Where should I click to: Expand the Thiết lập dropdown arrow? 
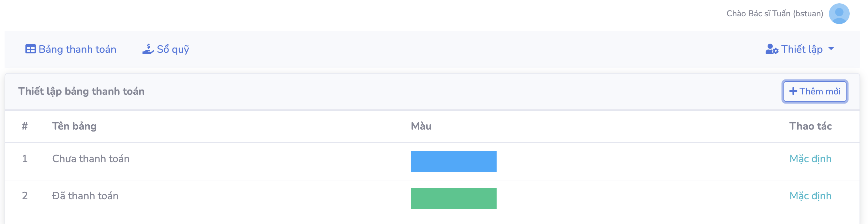[x=831, y=49]
